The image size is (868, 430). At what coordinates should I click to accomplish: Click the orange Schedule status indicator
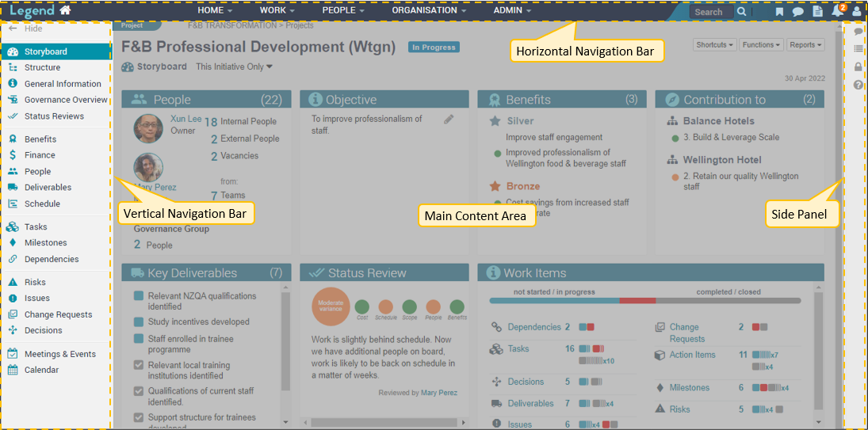pos(386,306)
